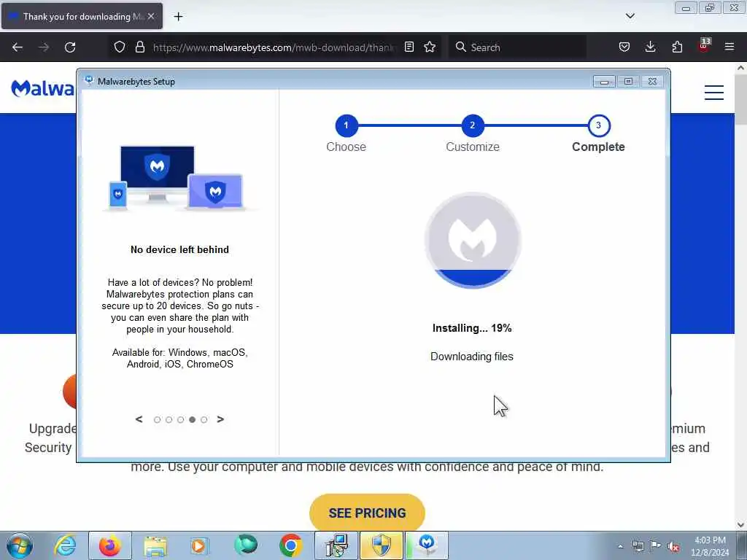Toggle Firefox reader view icon
The image size is (747, 560).
[409, 47]
